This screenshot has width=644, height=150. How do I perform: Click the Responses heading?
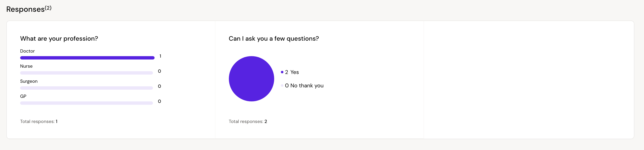(x=25, y=9)
